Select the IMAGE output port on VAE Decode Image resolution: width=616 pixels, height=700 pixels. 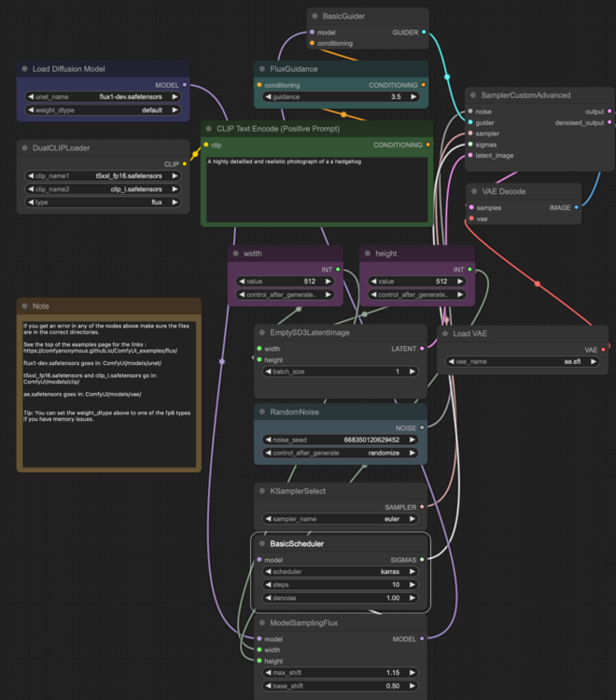pyautogui.click(x=576, y=207)
